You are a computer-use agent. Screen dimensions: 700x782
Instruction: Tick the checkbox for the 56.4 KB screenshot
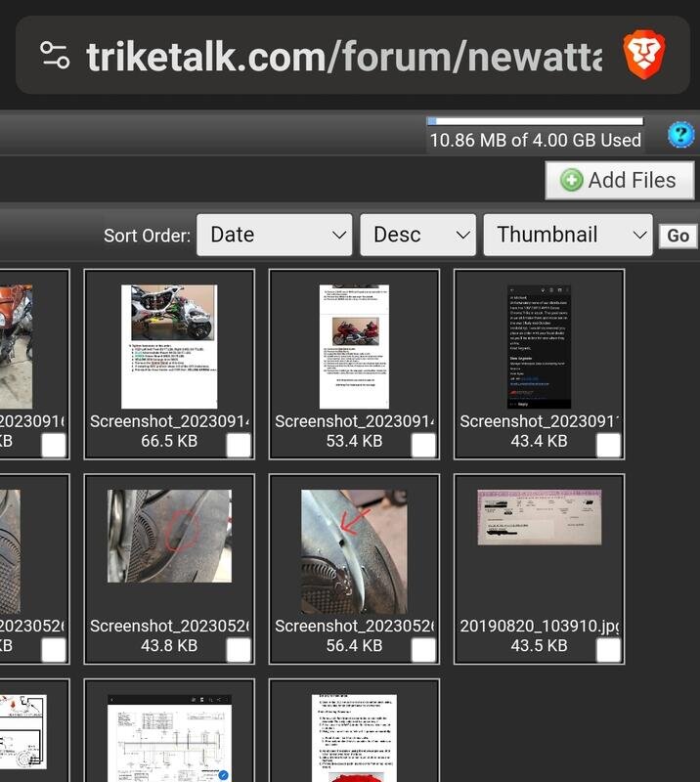click(x=423, y=650)
